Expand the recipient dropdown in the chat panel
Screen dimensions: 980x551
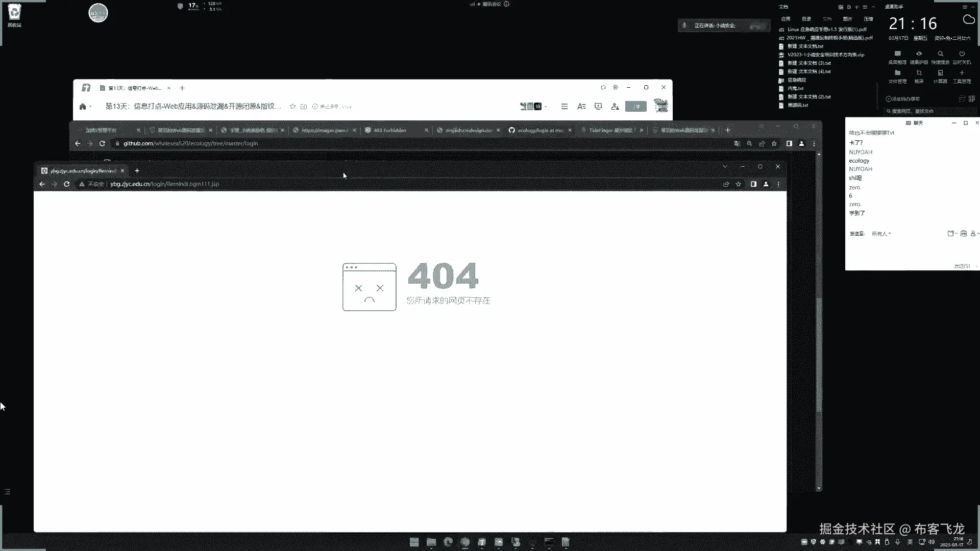tap(881, 234)
